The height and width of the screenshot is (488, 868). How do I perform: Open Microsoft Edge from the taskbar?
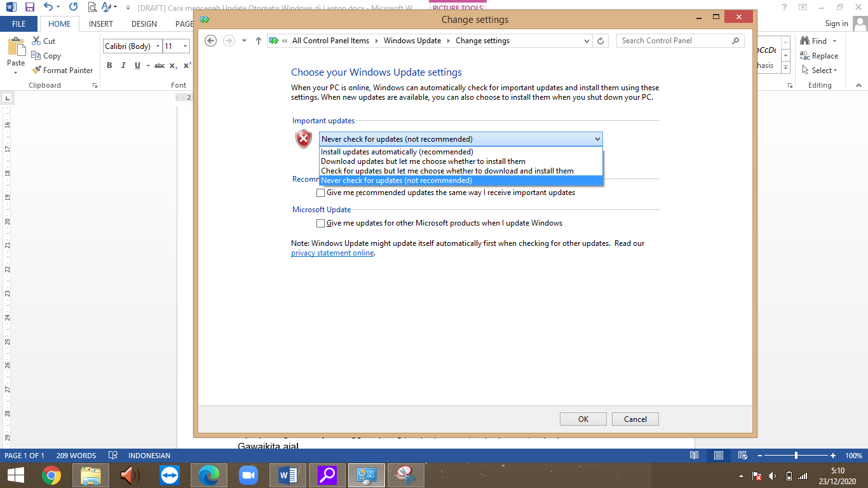(208, 475)
